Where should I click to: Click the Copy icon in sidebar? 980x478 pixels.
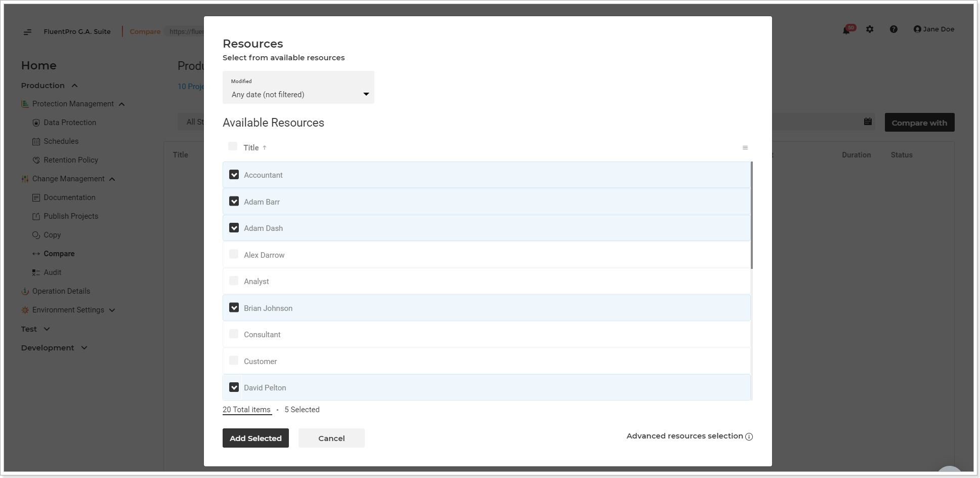(36, 235)
